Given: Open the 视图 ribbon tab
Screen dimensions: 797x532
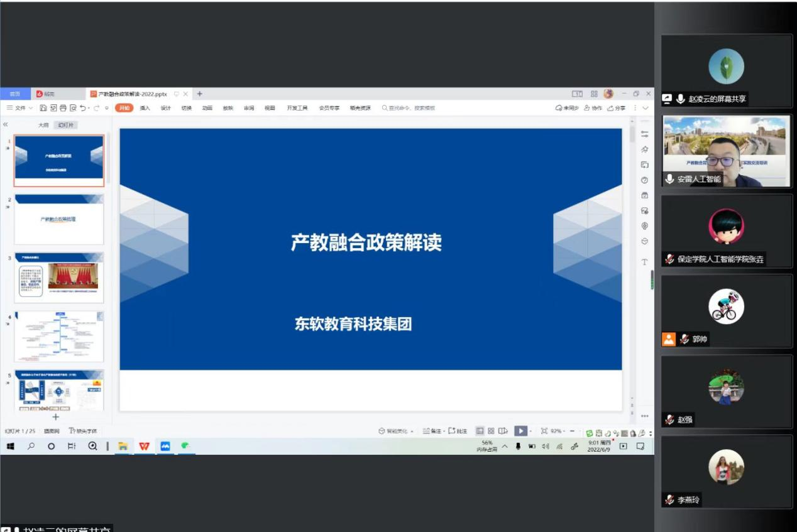Looking at the screenshot, I should pos(270,108).
